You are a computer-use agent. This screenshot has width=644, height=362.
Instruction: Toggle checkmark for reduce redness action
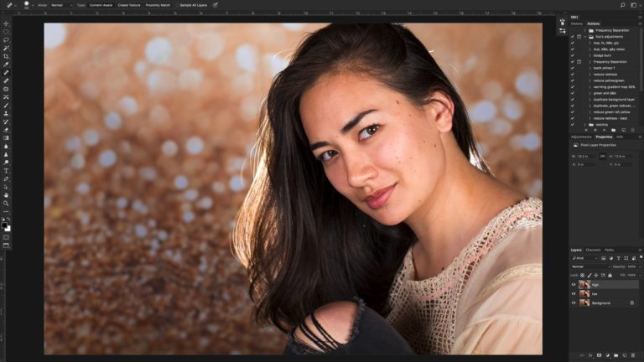(573, 75)
